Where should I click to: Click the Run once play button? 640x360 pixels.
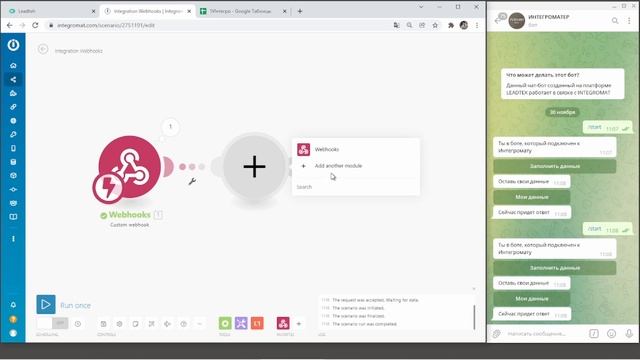46,304
